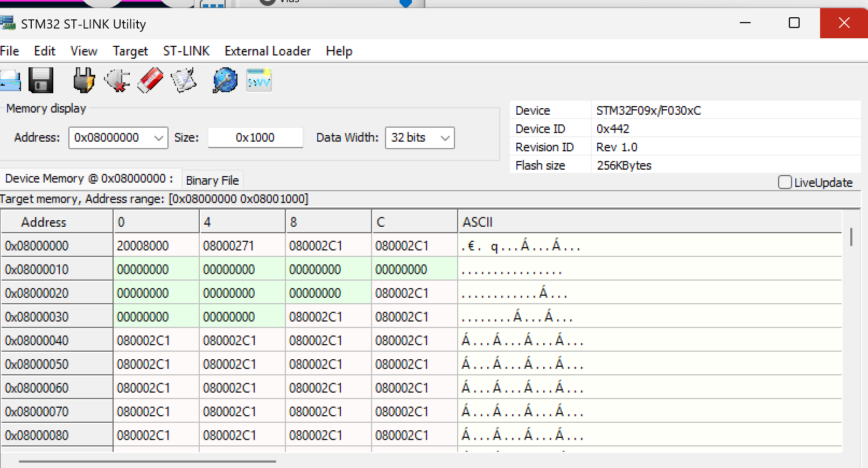Switch to the Binary File tab
Viewport: 868px width, 468px height.
tap(212, 180)
